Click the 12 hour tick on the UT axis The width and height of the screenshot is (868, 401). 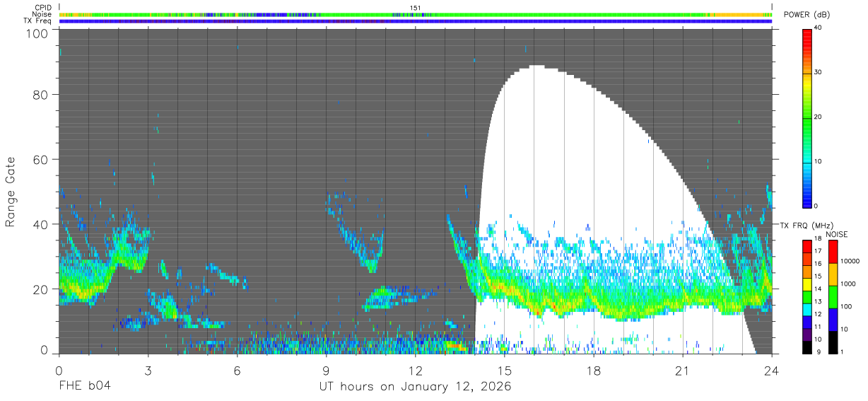tap(416, 370)
